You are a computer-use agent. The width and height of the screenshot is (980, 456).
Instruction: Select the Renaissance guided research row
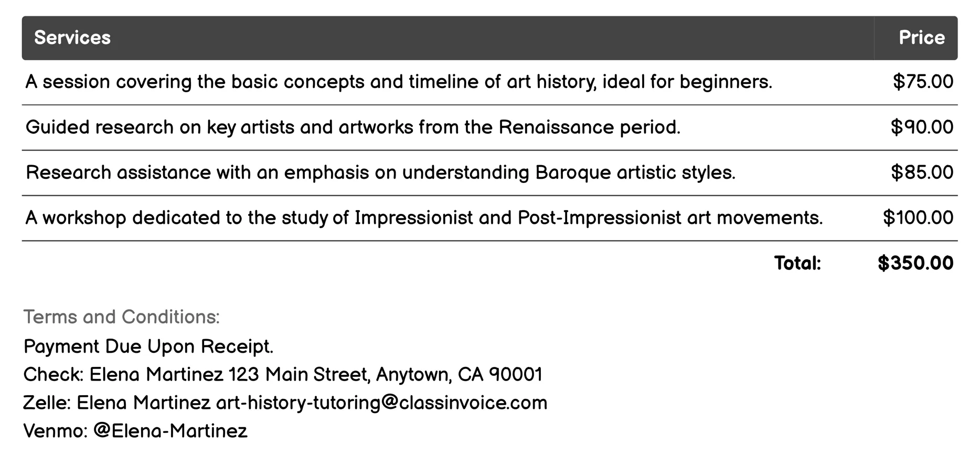pyautogui.click(x=353, y=127)
